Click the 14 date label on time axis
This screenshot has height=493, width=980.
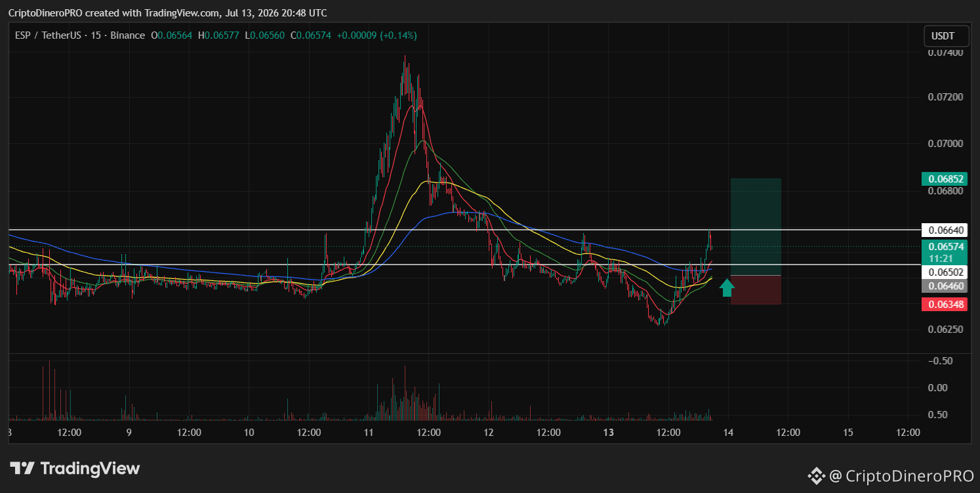pos(728,433)
